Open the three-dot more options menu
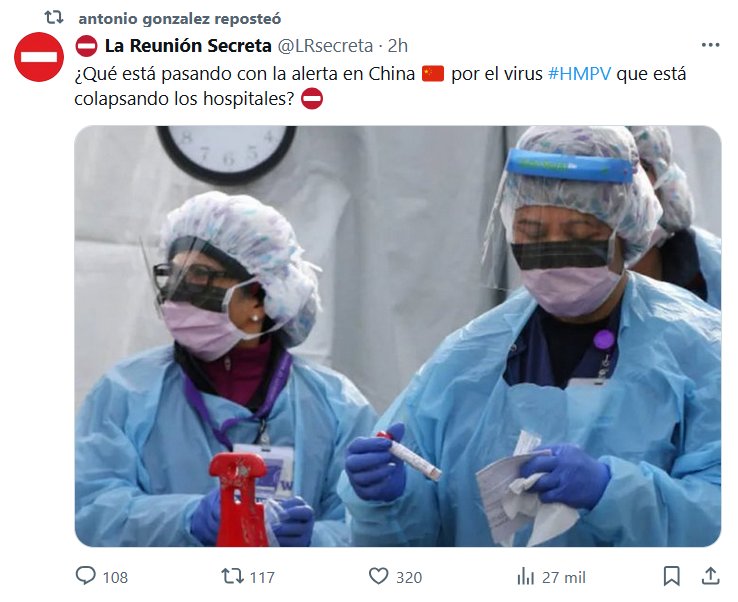 [710, 45]
